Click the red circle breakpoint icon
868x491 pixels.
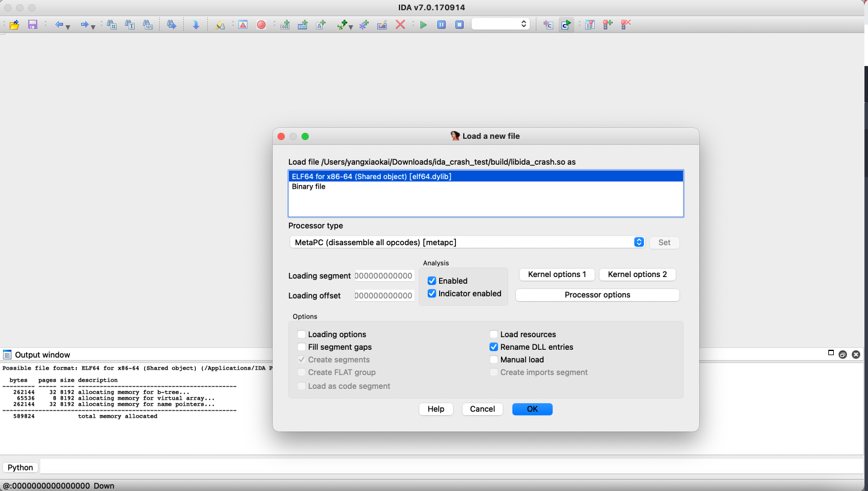[261, 25]
